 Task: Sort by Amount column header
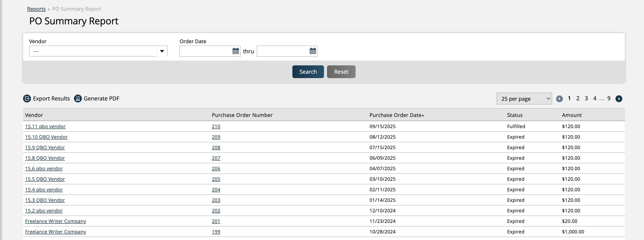(572, 115)
